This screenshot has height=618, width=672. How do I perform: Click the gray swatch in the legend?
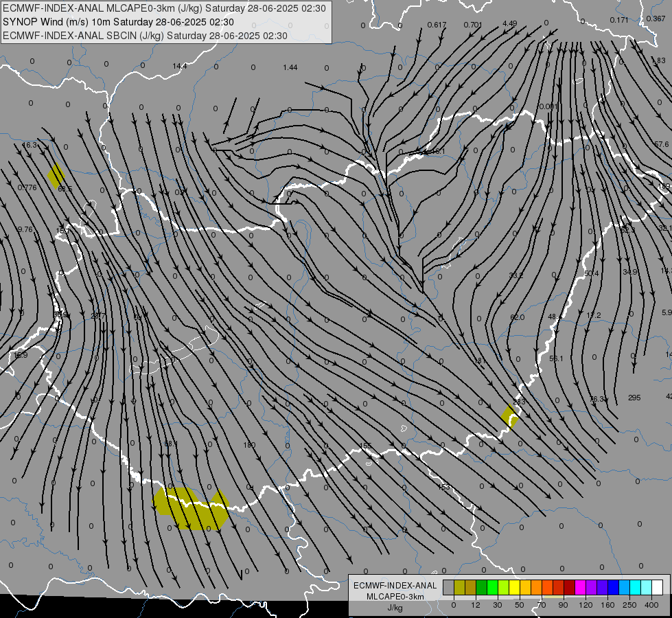click(448, 588)
